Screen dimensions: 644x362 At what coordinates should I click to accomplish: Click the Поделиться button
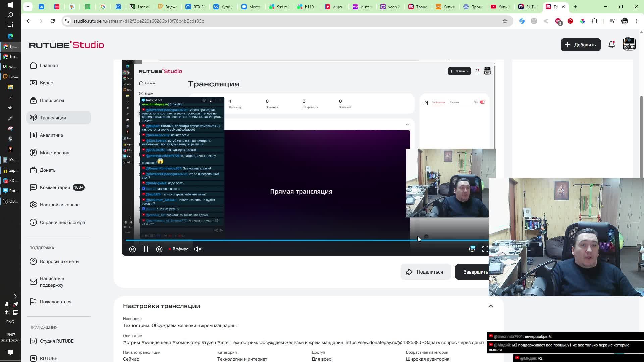coord(425,272)
